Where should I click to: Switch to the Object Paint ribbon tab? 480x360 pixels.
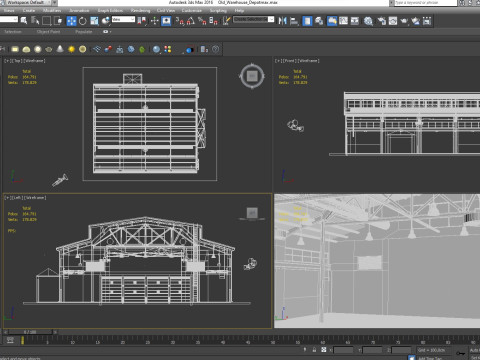pyautogui.click(x=48, y=32)
